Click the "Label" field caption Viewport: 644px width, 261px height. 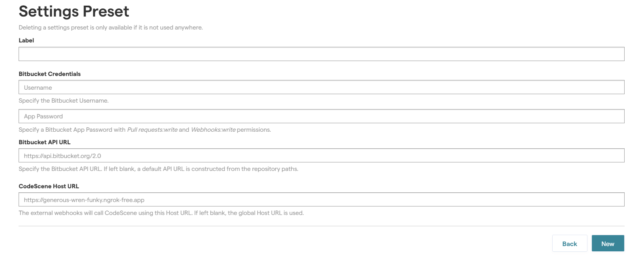(x=26, y=40)
